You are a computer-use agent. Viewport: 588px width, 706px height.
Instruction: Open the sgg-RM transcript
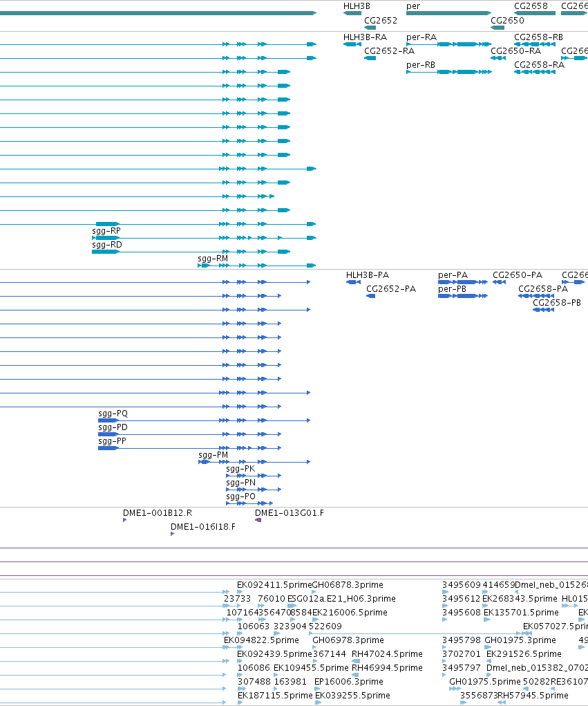[x=257, y=266]
